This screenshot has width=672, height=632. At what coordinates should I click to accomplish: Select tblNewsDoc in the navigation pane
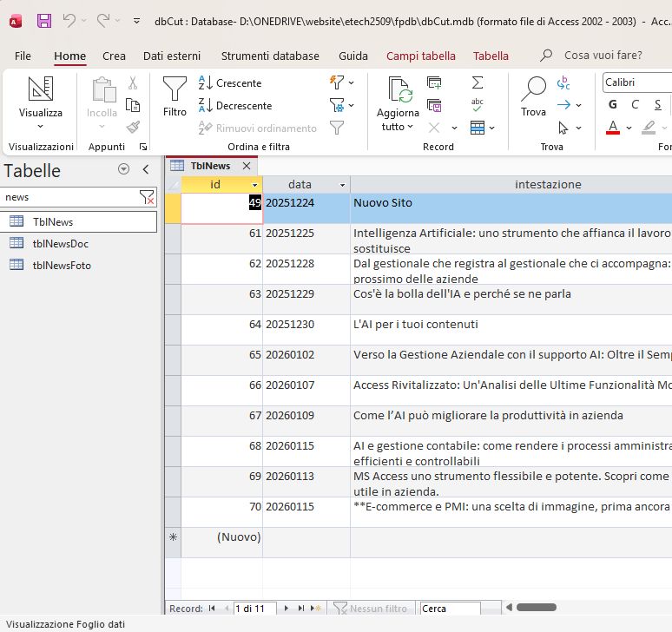click(78, 243)
